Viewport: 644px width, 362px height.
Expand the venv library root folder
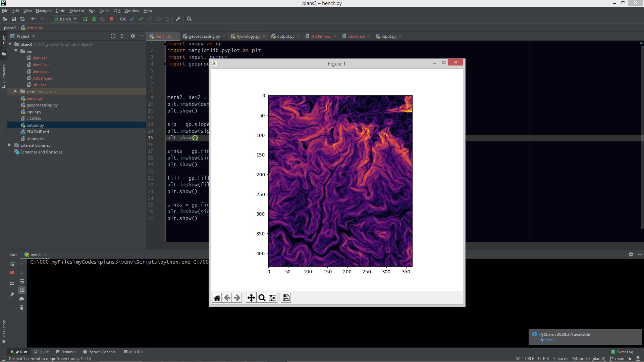(15, 91)
